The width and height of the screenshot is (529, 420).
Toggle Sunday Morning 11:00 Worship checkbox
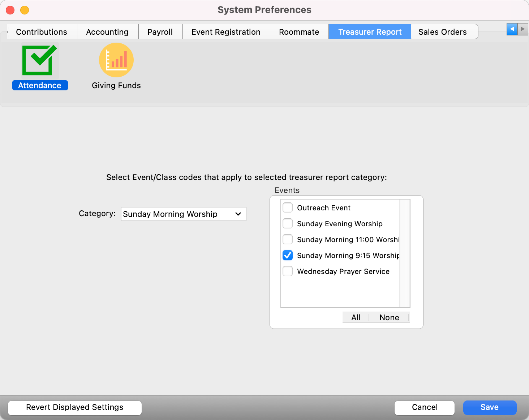point(288,240)
